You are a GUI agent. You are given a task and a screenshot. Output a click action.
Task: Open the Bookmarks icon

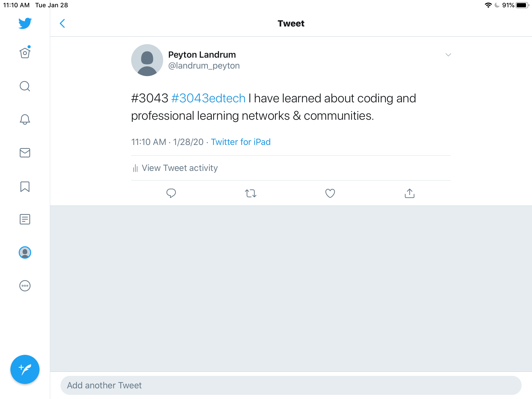click(25, 187)
